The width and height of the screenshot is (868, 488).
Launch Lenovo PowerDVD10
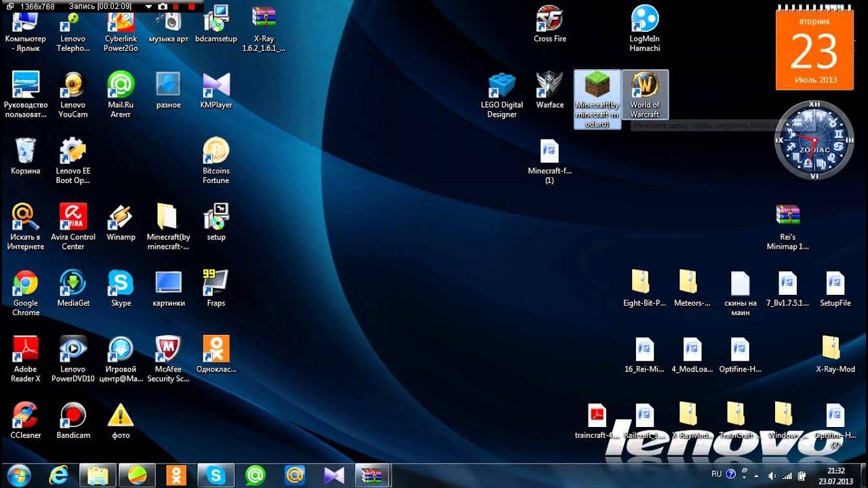(73, 359)
